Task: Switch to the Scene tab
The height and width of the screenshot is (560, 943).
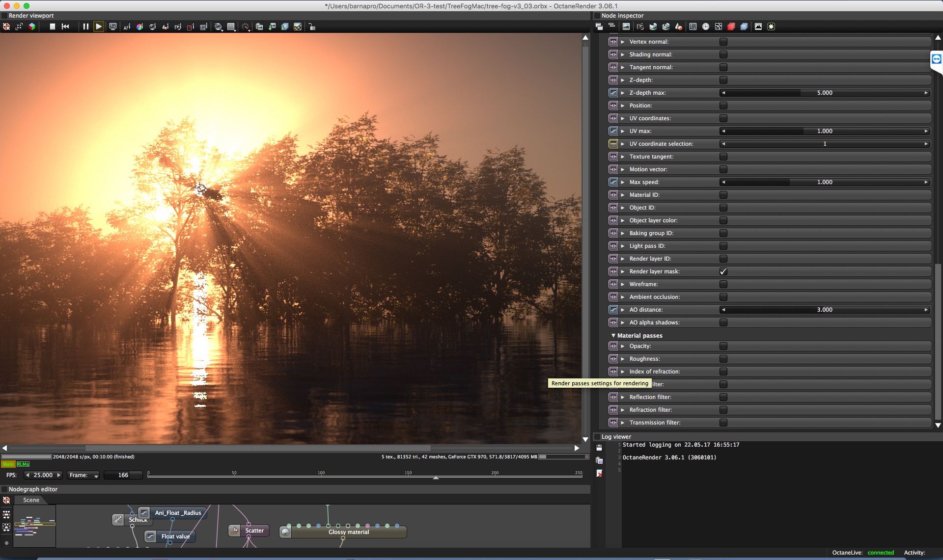Action: 31,500
